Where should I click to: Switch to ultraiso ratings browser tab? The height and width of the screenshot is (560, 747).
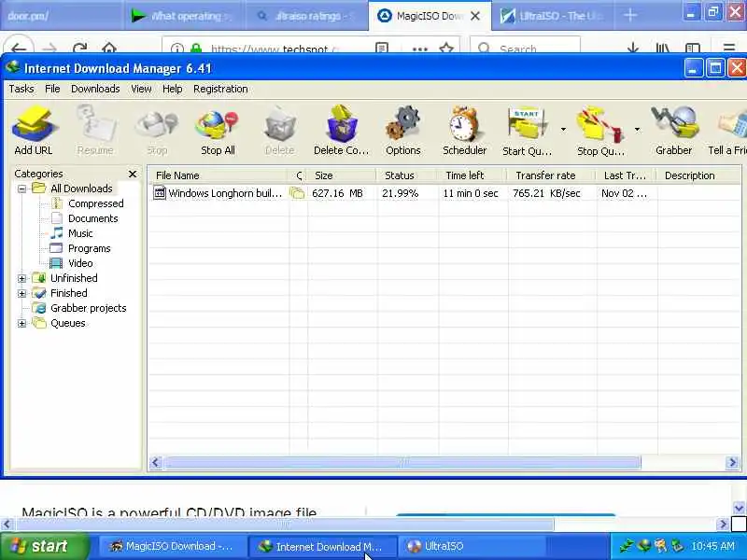307,16
